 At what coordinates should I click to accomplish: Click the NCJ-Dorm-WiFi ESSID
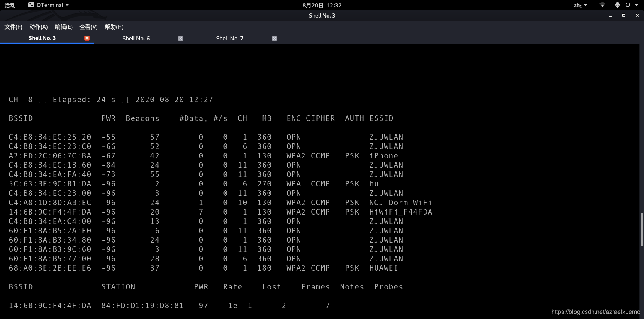click(401, 203)
